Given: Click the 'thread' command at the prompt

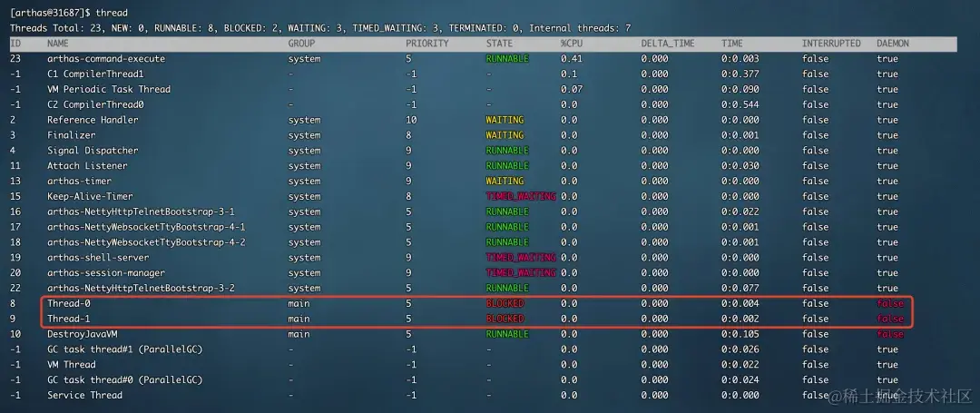Looking at the screenshot, I should click(112, 13).
